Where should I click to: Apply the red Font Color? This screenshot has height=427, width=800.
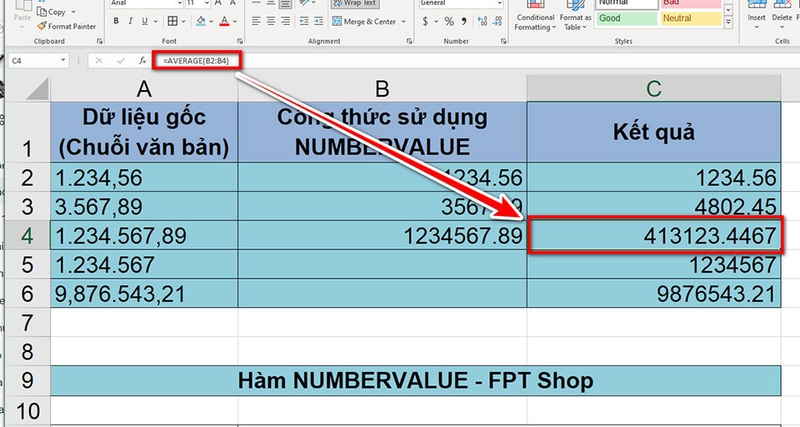(224, 21)
